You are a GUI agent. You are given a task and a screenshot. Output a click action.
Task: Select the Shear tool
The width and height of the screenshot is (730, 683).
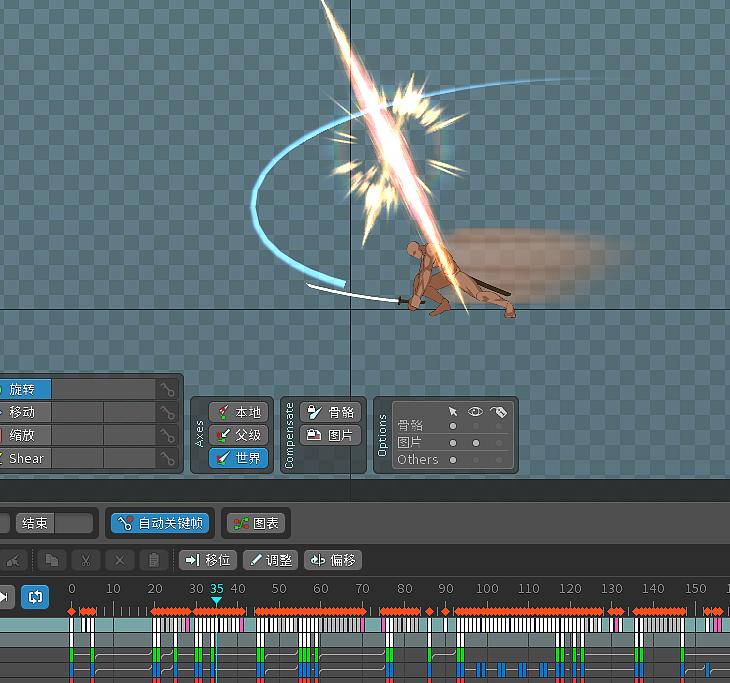25,459
